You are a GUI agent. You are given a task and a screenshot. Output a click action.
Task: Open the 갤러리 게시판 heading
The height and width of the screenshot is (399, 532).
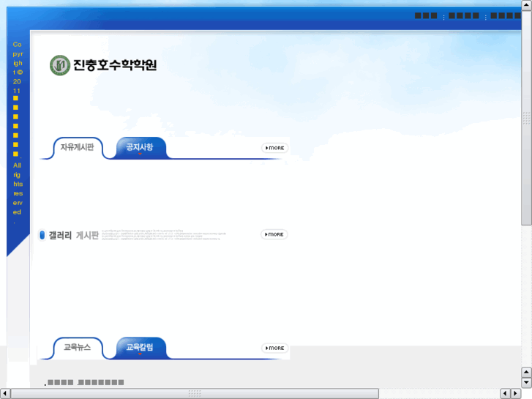74,235
